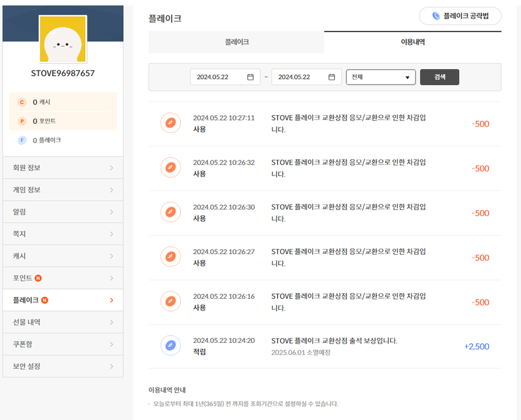This screenshot has width=521, height=420.
Task: Click the +2,500 amount
Action: tap(476, 347)
